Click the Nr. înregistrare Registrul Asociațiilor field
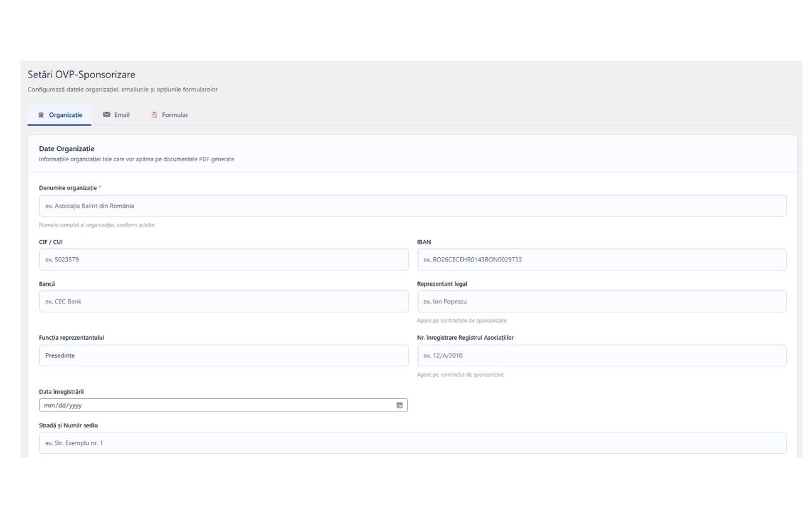The height and width of the screenshot is (508, 812). point(602,356)
